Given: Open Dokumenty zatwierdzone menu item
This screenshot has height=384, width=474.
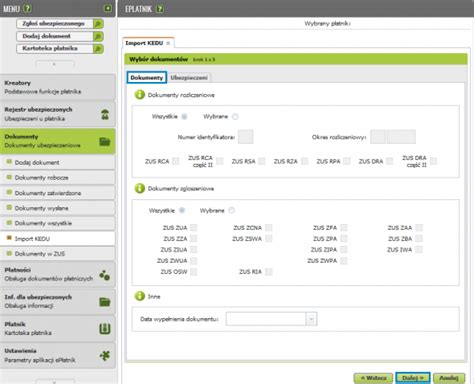Looking at the screenshot, I should click(x=58, y=193).
